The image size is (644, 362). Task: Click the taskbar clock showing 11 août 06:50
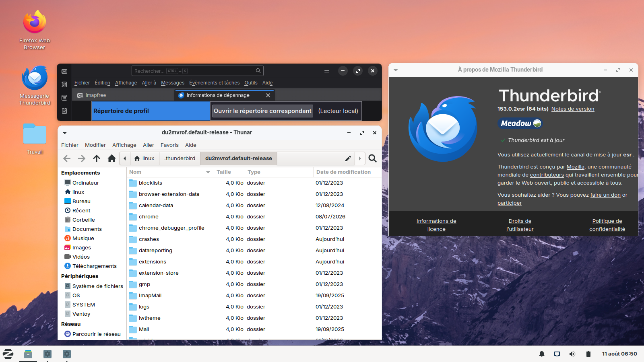point(619,354)
